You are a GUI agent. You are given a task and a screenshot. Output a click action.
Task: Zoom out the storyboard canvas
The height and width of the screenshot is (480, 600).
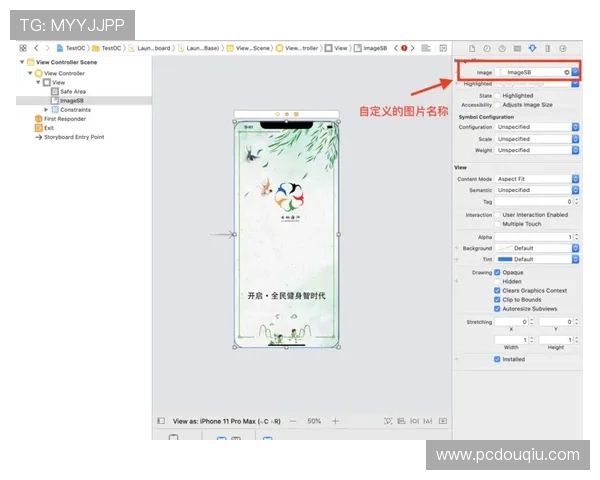click(293, 421)
